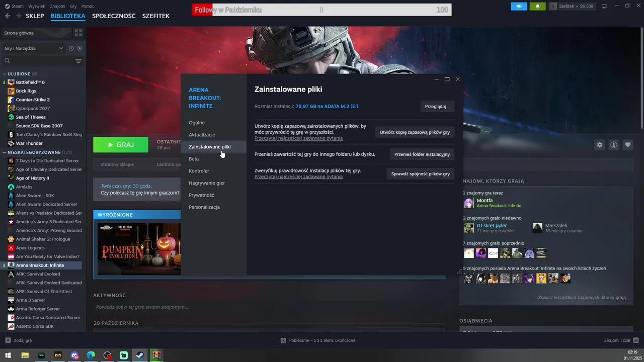Select War Thunder in library list
Viewport: 644px width, 362px height.
(x=29, y=143)
